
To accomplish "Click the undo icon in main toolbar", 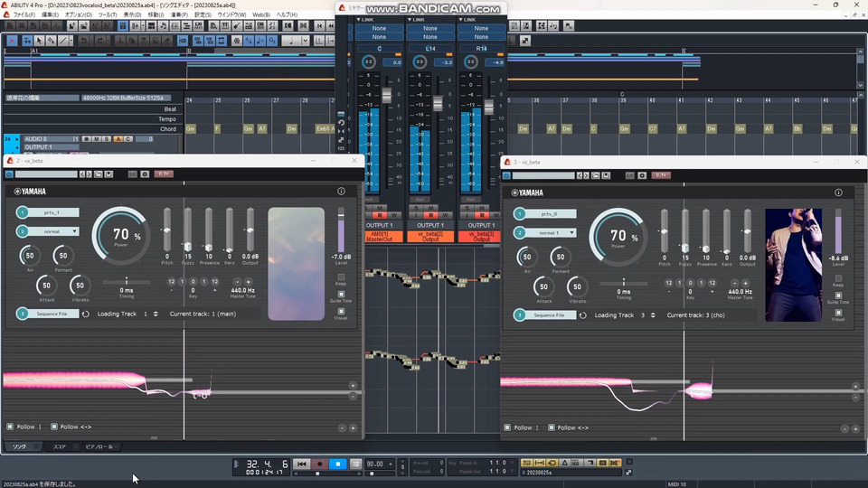I will click(x=83, y=41).
